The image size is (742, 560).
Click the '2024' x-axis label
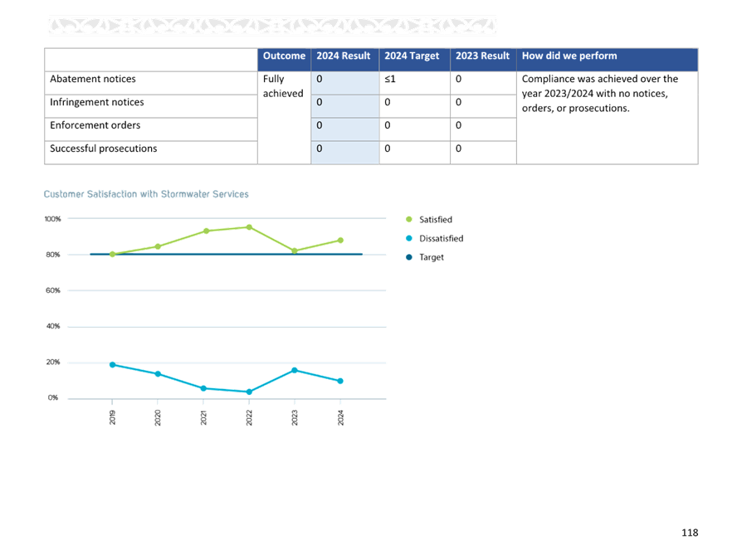[x=340, y=417]
